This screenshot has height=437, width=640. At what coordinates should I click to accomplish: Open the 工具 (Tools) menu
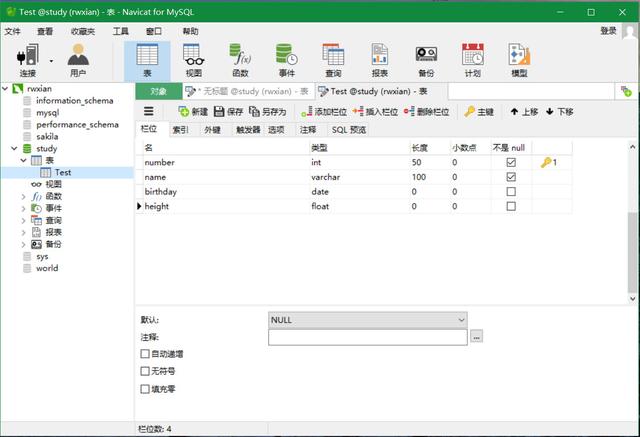[x=120, y=31]
